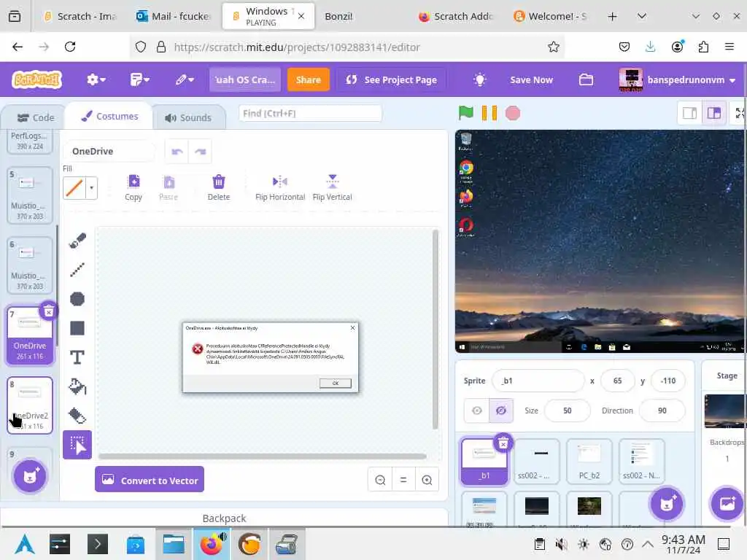Delete the selection with trash icon
The image size is (747, 560).
click(x=219, y=187)
